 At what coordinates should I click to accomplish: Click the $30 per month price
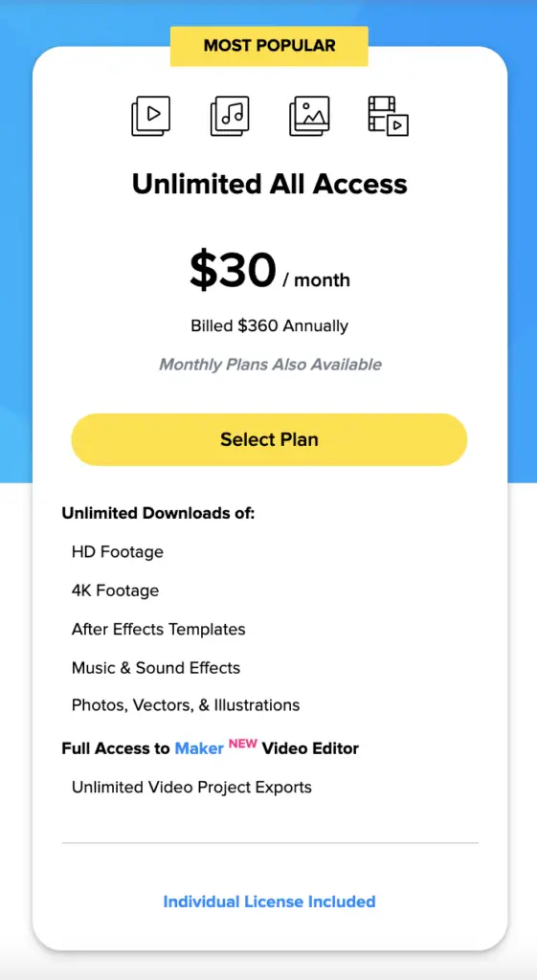pyautogui.click(x=269, y=271)
